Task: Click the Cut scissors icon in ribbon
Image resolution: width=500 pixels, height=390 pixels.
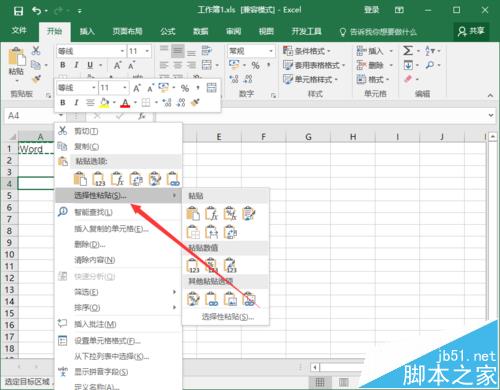Action: (x=36, y=51)
